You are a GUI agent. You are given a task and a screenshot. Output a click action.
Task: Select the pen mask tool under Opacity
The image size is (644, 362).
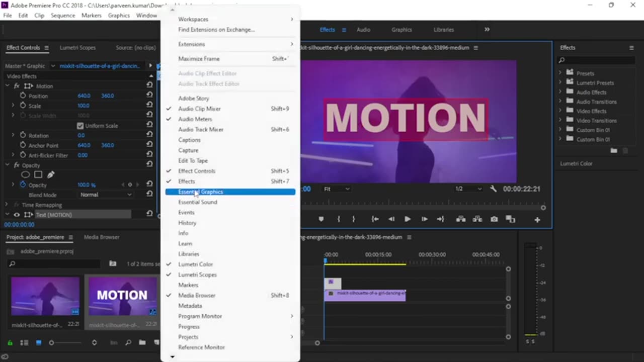click(x=51, y=174)
